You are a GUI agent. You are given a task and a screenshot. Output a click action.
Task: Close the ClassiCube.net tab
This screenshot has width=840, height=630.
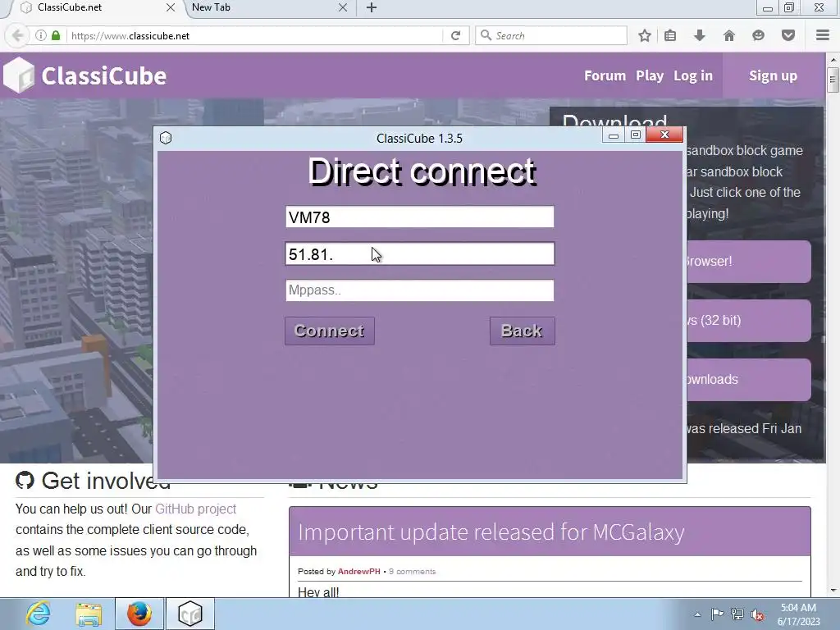[x=171, y=7]
